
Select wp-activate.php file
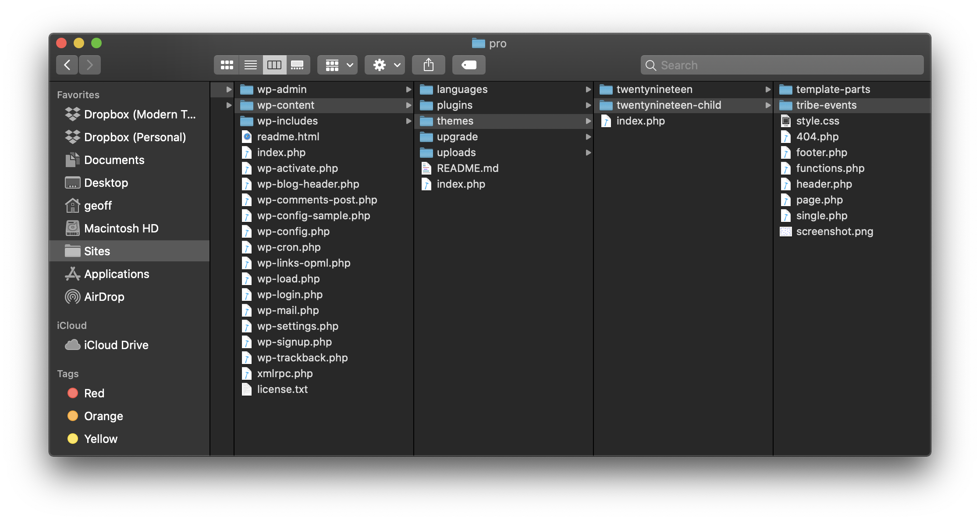coord(324,168)
